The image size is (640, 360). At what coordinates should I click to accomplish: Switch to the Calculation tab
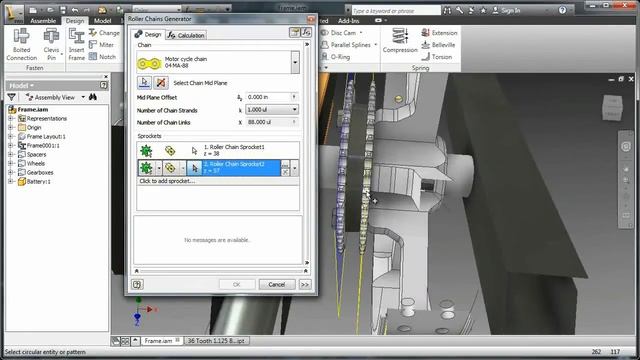click(186, 35)
